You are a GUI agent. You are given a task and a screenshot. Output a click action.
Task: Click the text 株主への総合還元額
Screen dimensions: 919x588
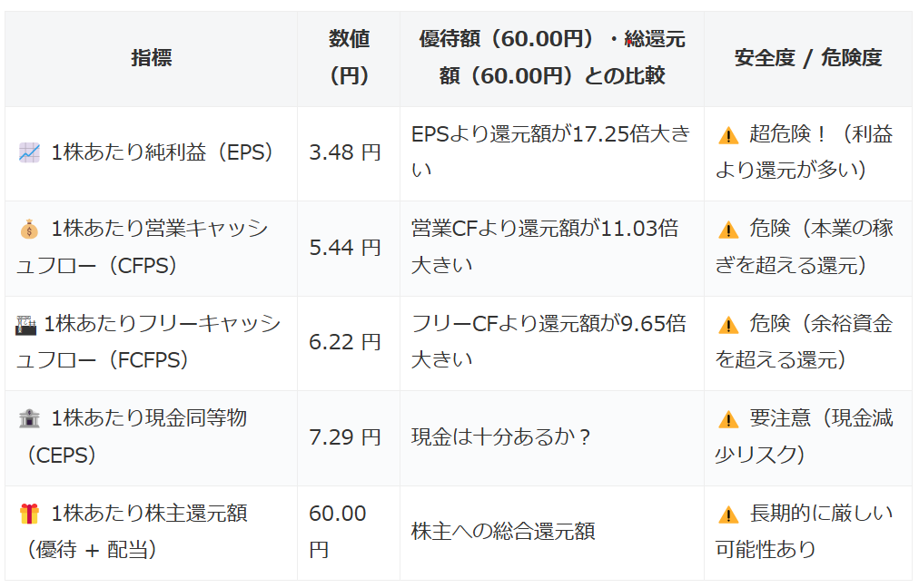[x=503, y=532]
